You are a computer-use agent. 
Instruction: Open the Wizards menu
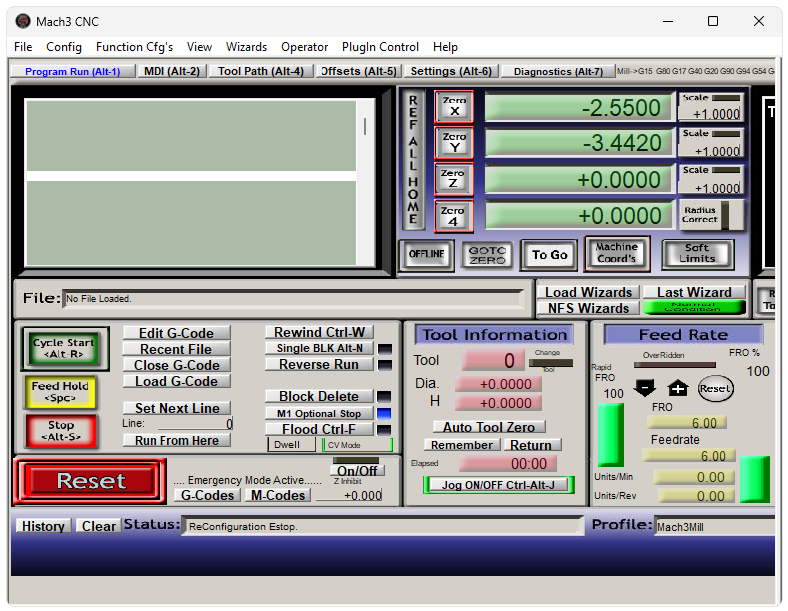point(246,47)
